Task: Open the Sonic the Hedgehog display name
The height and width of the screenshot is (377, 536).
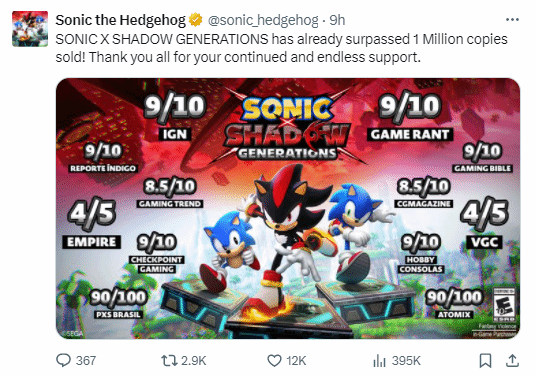Action: 121,20
